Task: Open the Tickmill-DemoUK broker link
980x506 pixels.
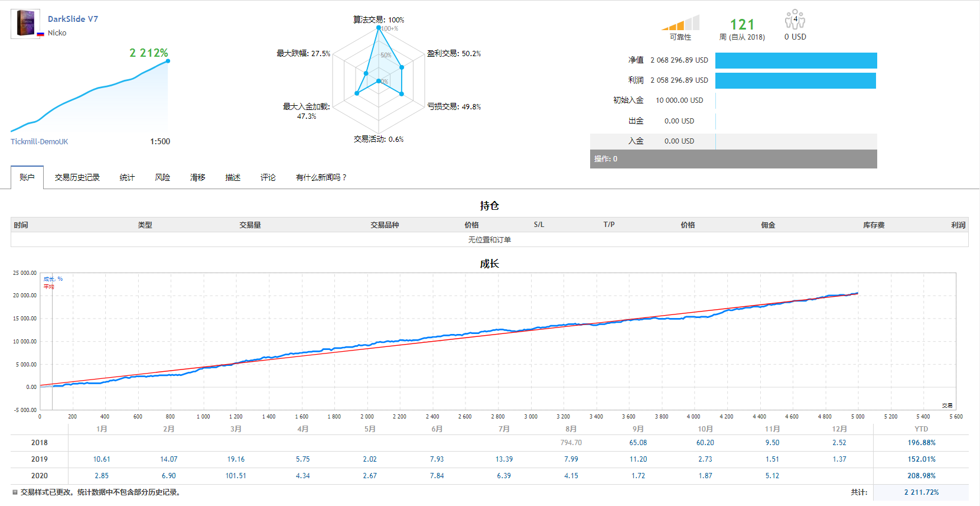Action: 39,142
